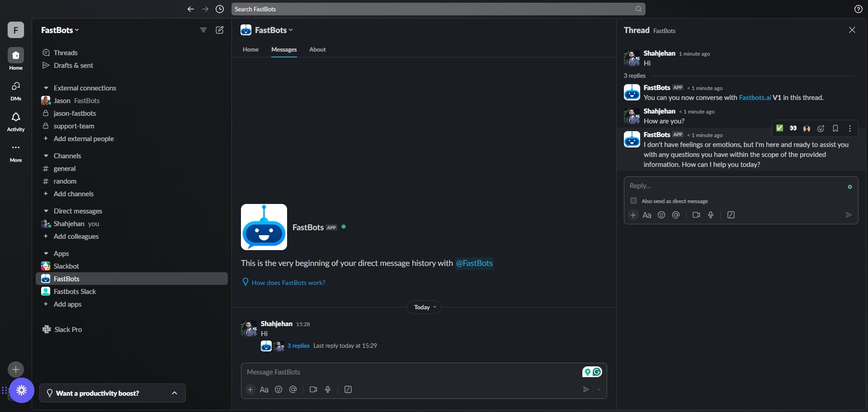Open schedule send options arrow
Image resolution: width=868 pixels, height=412 pixels.
click(599, 389)
